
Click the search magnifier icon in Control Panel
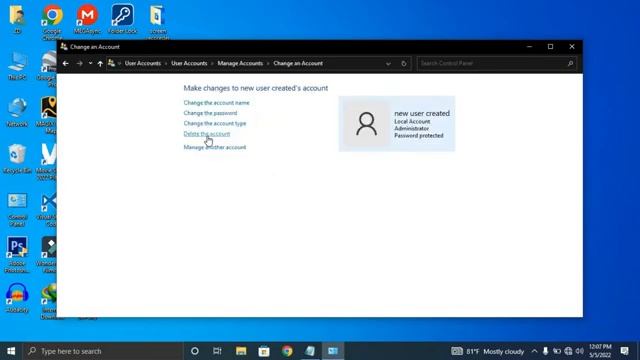570,63
